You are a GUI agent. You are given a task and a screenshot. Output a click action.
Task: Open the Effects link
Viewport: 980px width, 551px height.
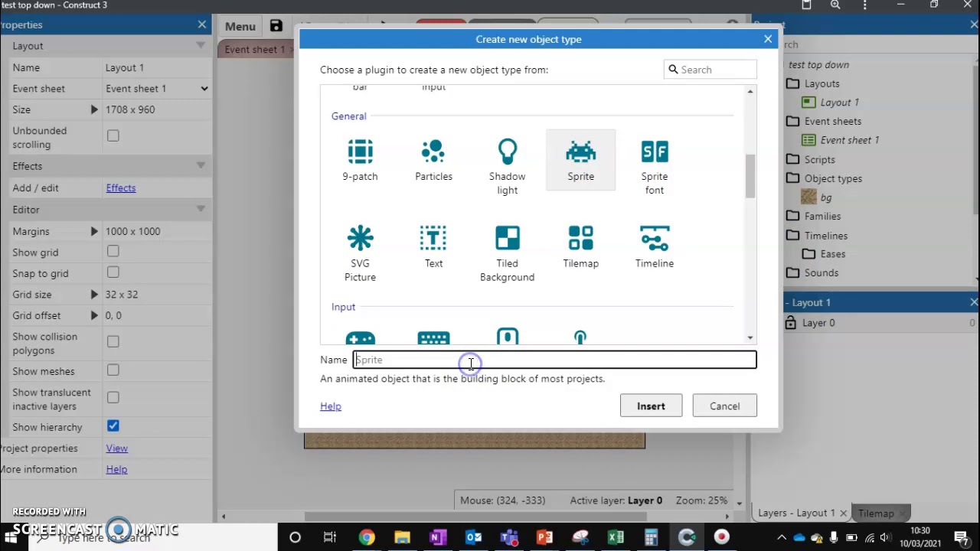121,187
